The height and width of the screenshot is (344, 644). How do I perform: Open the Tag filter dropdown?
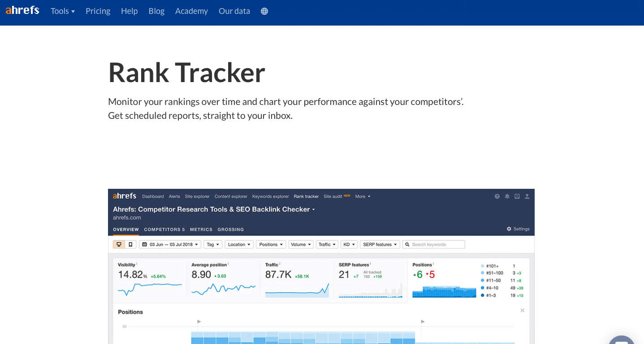[213, 244]
